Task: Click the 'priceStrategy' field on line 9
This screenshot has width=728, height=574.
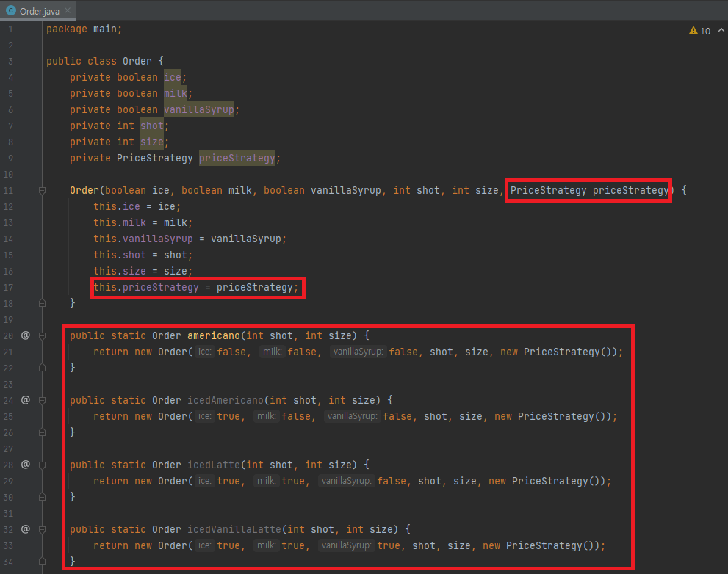Action: [x=237, y=159]
